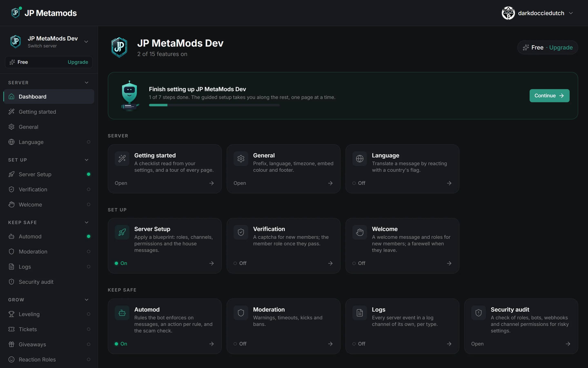588x368 pixels.
Task: Click the arrow on the Security audit card
Action: click(568, 344)
